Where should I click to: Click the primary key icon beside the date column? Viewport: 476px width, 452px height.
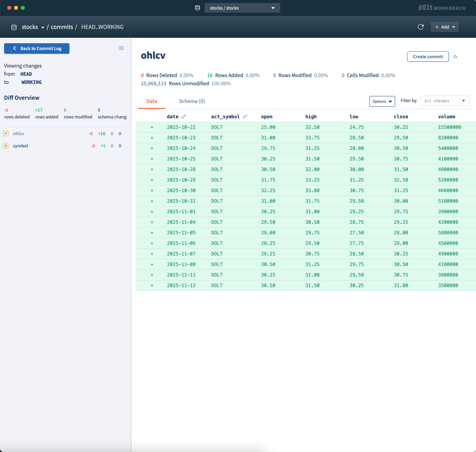184,116
